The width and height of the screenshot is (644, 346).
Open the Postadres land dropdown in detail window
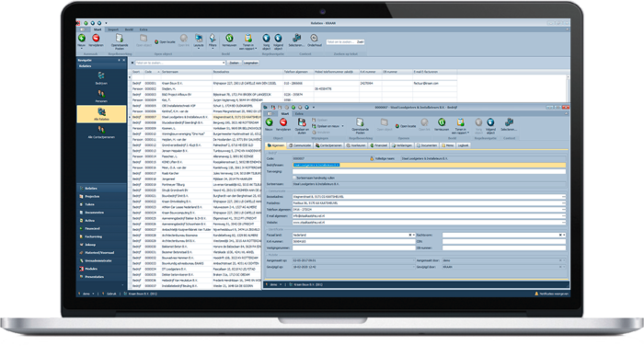pos(414,235)
